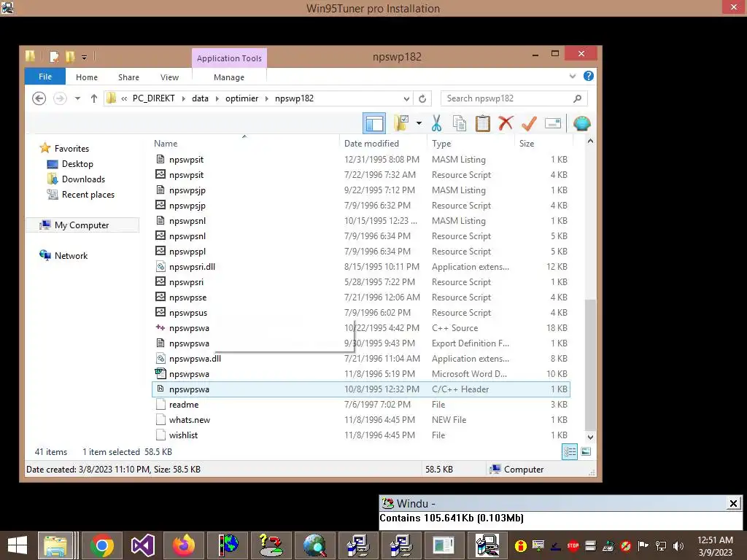
Task: Switch to the View ribbon tab
Action: point(169,77)
